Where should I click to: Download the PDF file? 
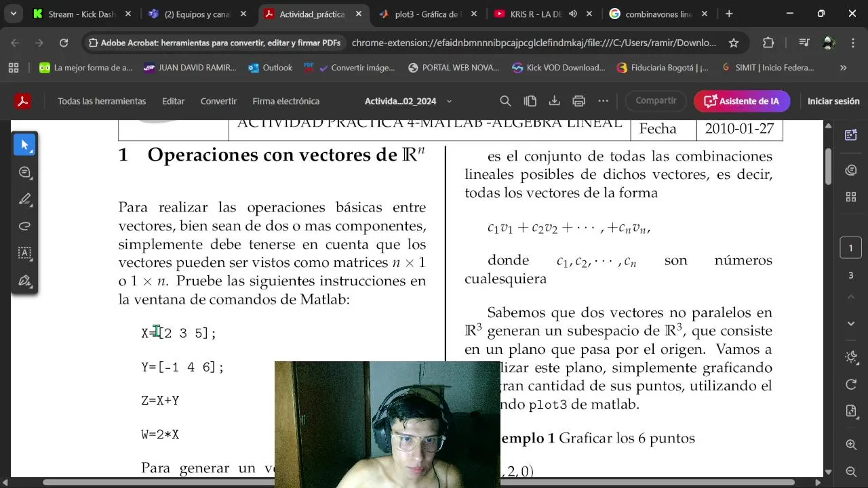click(x=554, y=101)
